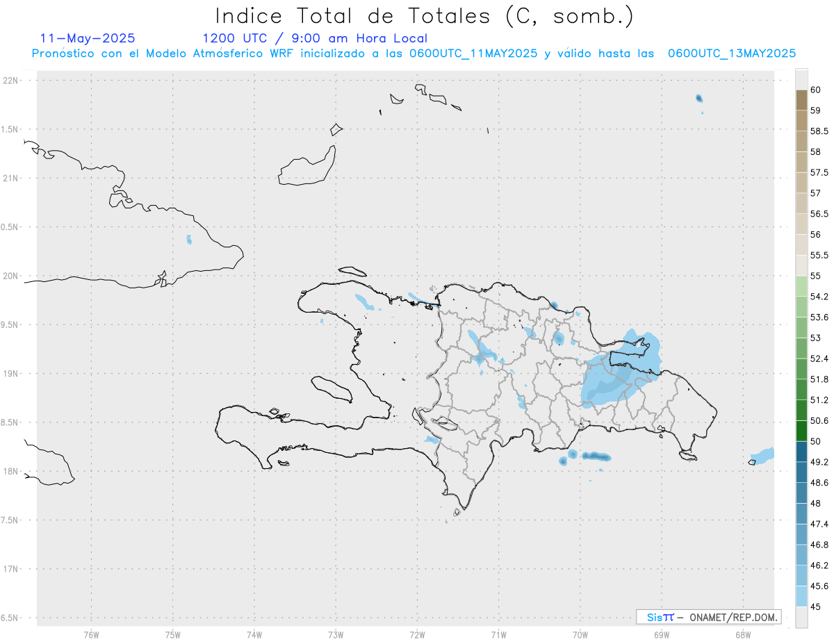Click the "68W" longitude axis label
Screen dimensions: 834x644
[743, 634]
